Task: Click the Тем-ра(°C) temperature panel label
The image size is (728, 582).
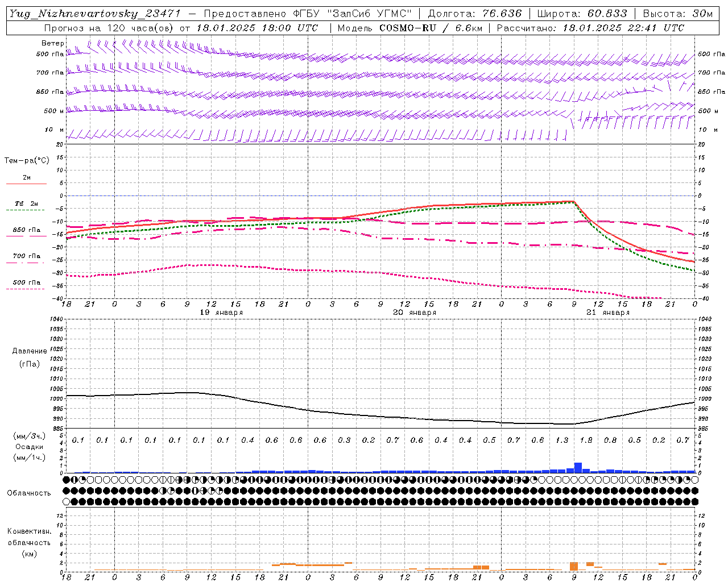Action: point(27,161)
